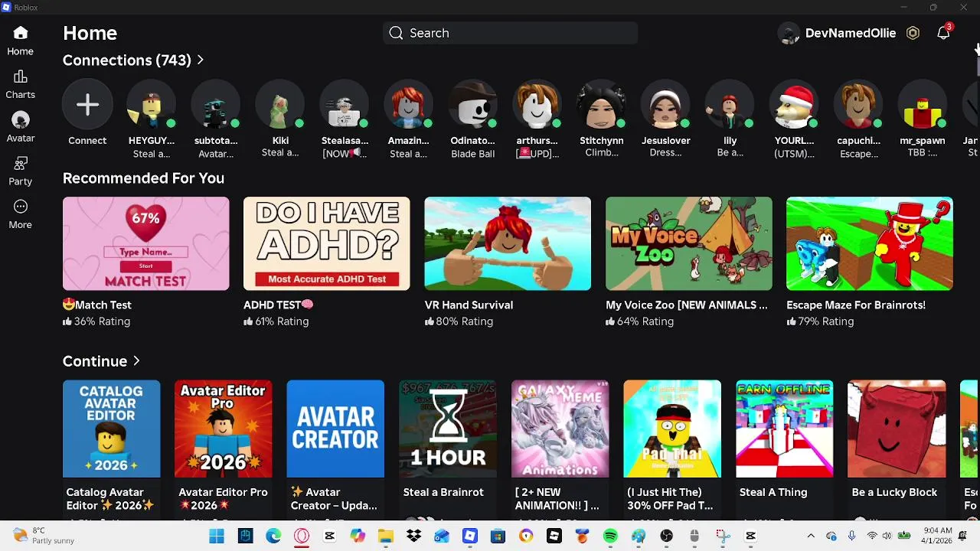The image size is (980, 551).
Task: Open YOURL... friend avatar
Action: [795, 105]
